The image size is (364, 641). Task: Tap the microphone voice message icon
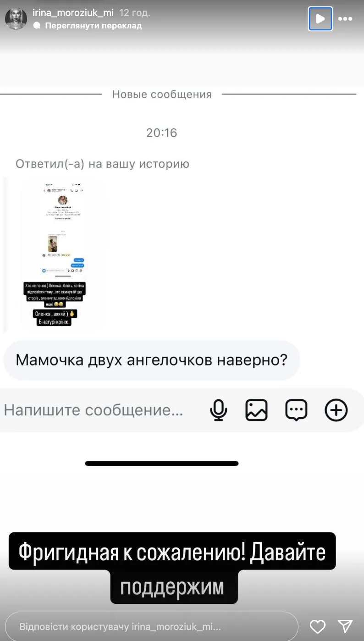point(219,410)
